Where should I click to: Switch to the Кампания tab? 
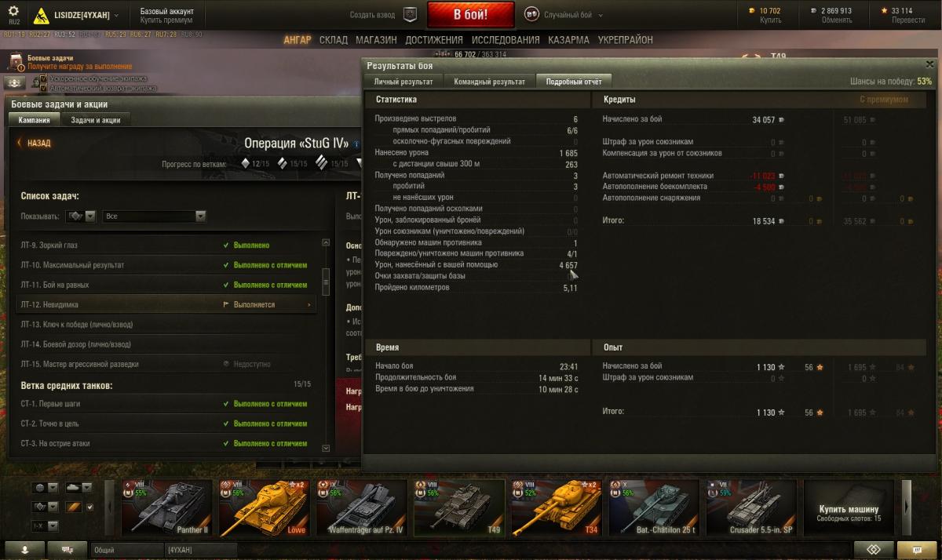35,120
